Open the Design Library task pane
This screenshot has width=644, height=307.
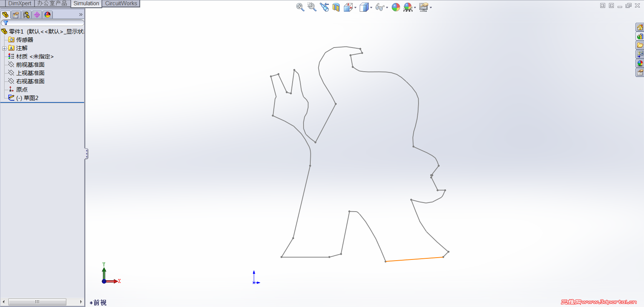640,36
